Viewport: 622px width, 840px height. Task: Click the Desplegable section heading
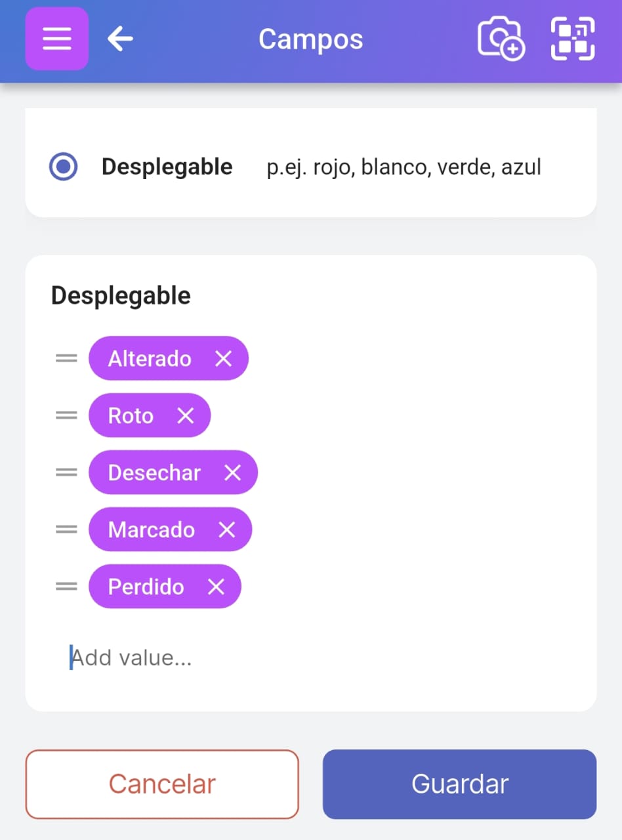(121, 295)
